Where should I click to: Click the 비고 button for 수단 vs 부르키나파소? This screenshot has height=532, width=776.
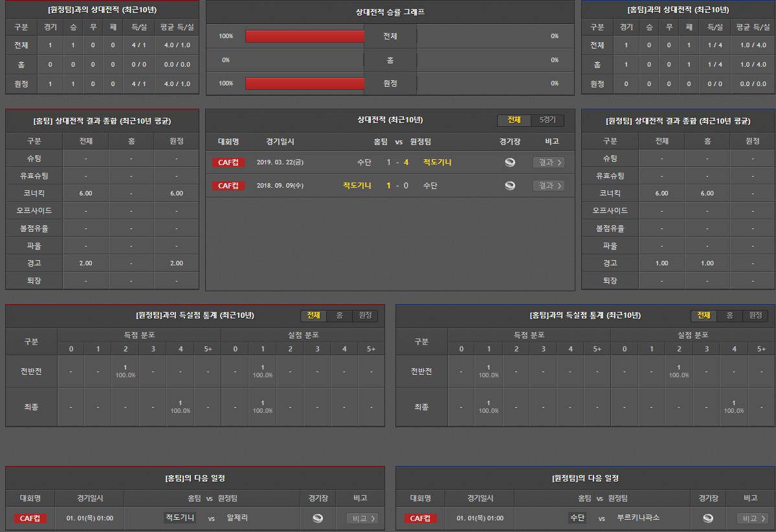pos(752,518)
